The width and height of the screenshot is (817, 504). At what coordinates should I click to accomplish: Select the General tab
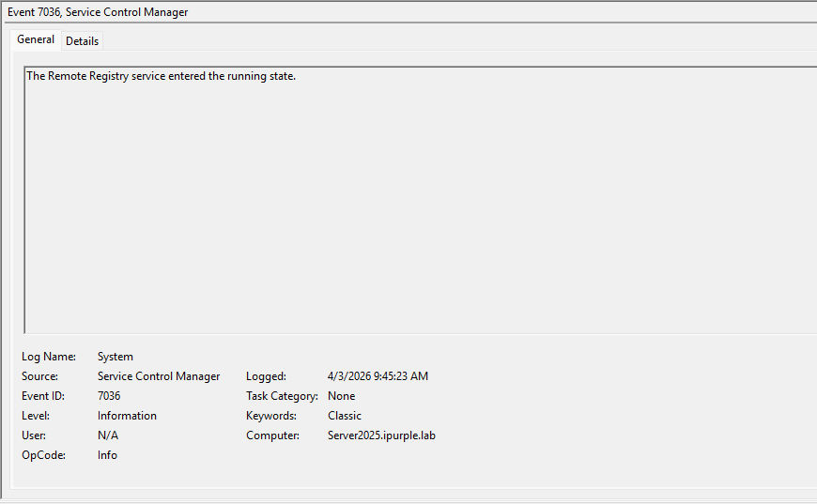coord(36,39)
